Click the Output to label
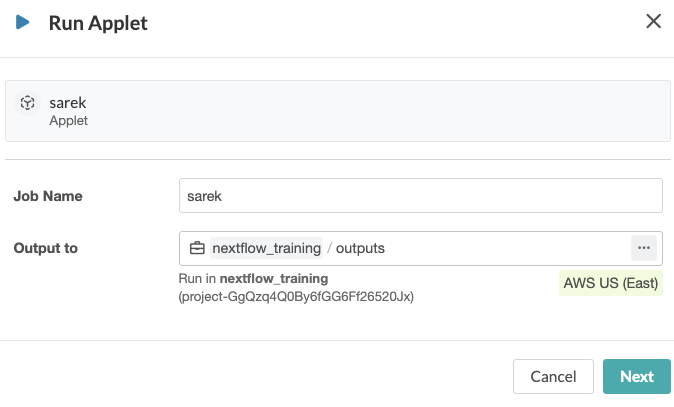The image size is (674, 407). (x=46, y=248)
